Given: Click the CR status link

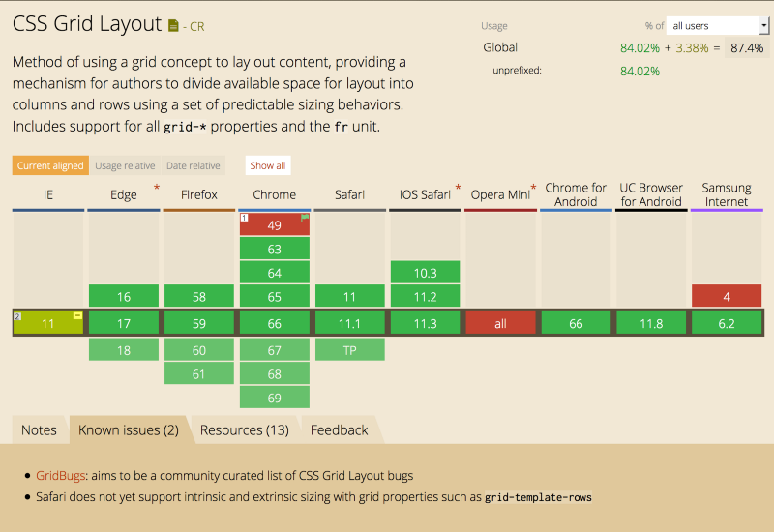Looking at the screenshot, I should [197, 27].
